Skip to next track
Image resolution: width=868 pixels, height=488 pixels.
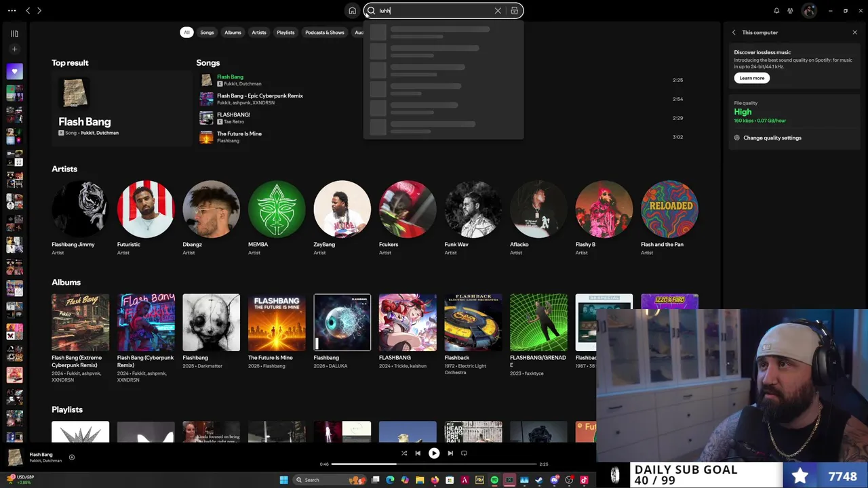point(450,453)
